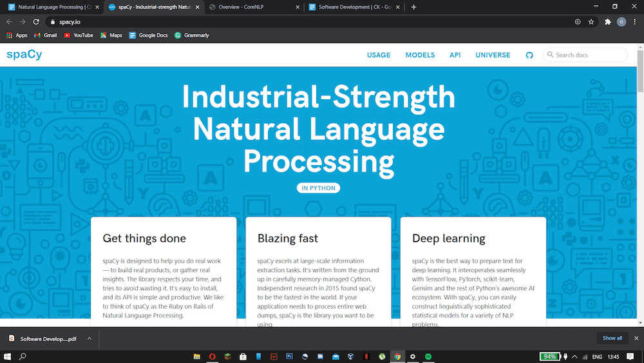Viewport: 644px width, 363px height.
Task: Focus the Search docs field
Action: pos(585,55)
